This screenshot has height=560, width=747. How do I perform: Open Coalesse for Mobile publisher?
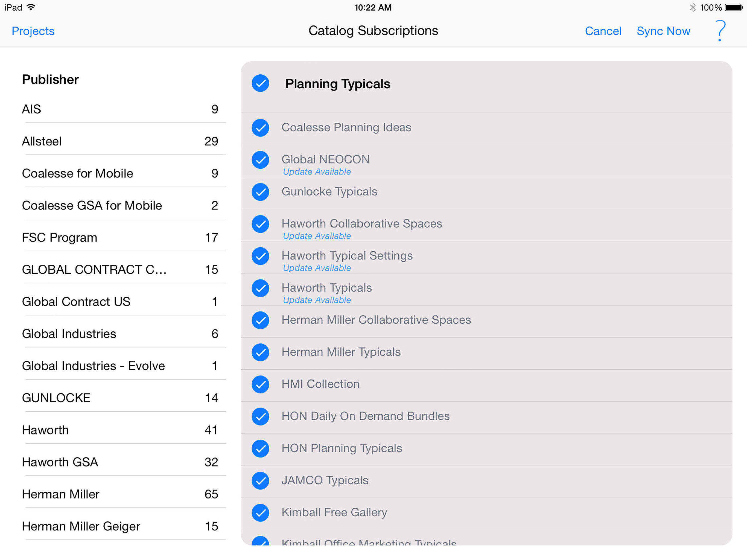(x=124, y=173)
